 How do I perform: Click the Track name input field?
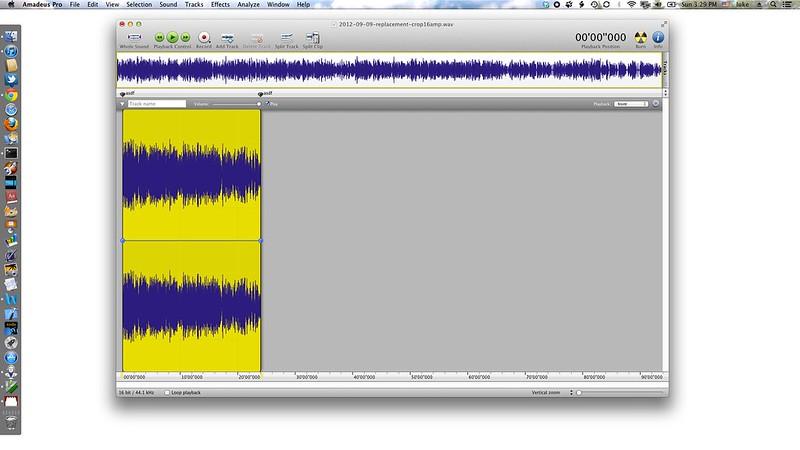157,104
